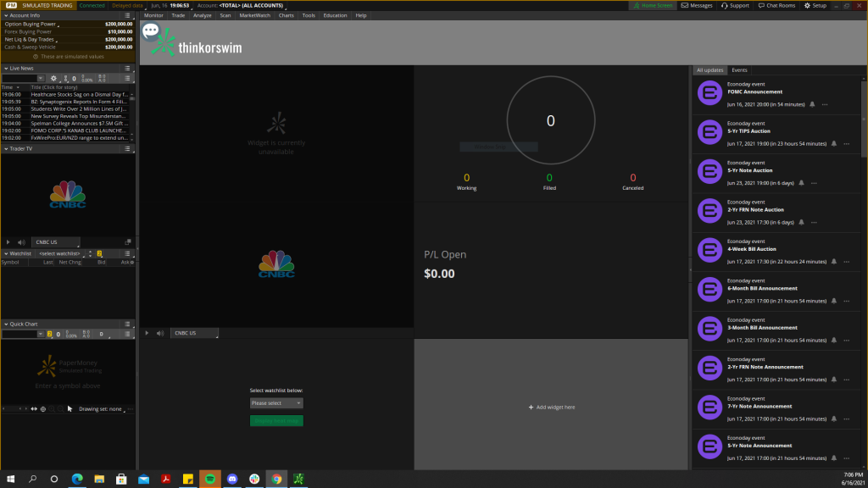868x488 pixels.
Task: Collapse the Live News panel
Action: click(x=6, y=68)
